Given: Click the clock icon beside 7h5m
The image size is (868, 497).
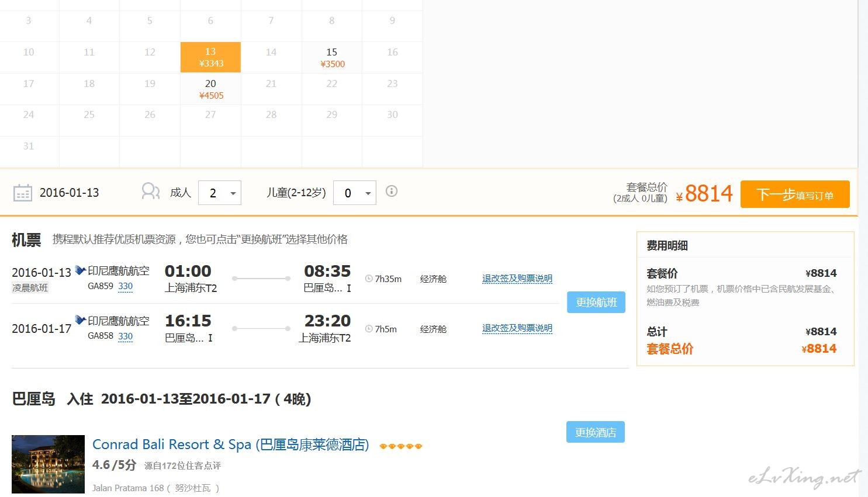Looking at the screenshot, I should coord(369,329).
